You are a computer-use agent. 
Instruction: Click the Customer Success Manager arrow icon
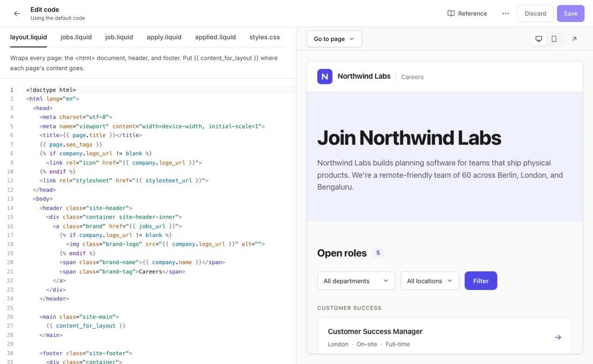click(558, 337)
